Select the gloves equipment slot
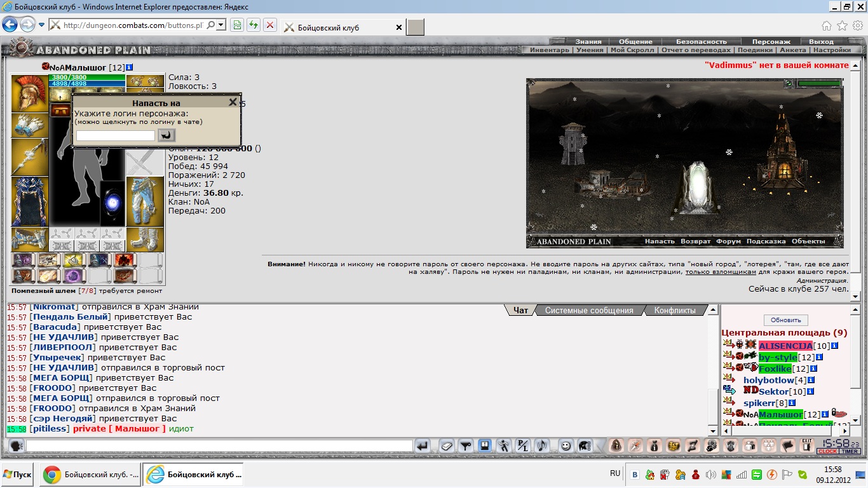The height and width of the screenshot is (488, 868). pos(30,125)
